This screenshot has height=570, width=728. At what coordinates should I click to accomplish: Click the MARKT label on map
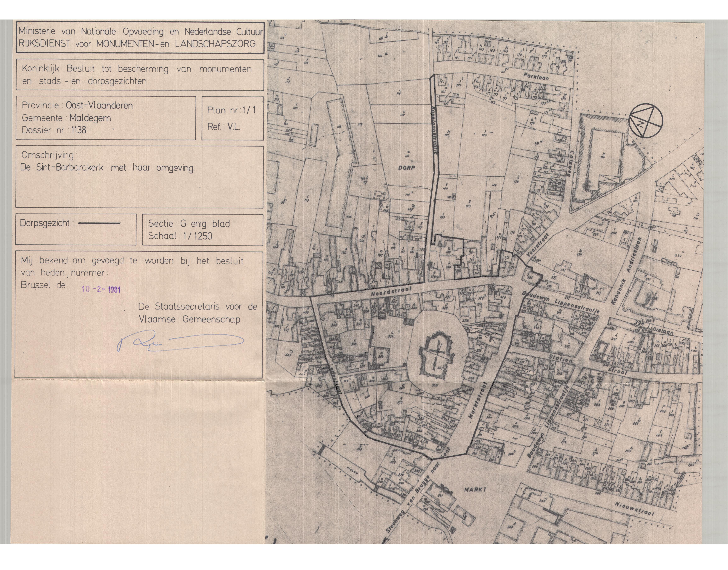click(x=476, y=490)
